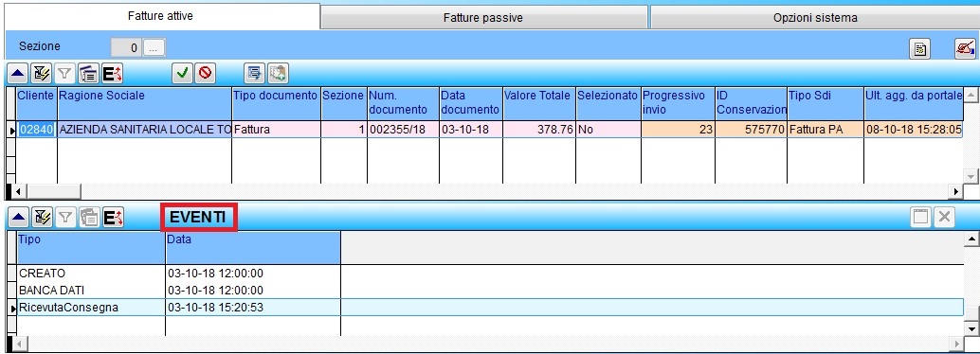Click the Progressivo invio column header
Image resolution: width=980 pixels, height=354 pixels.
point(678,103)
